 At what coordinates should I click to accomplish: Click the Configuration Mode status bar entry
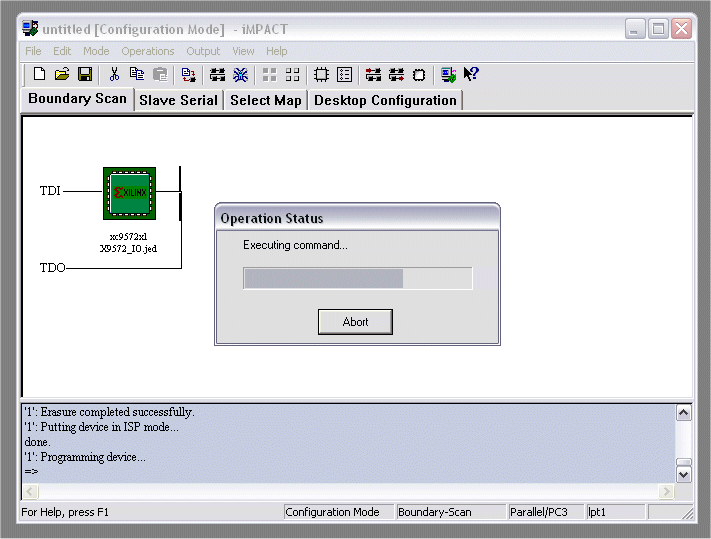338,512
